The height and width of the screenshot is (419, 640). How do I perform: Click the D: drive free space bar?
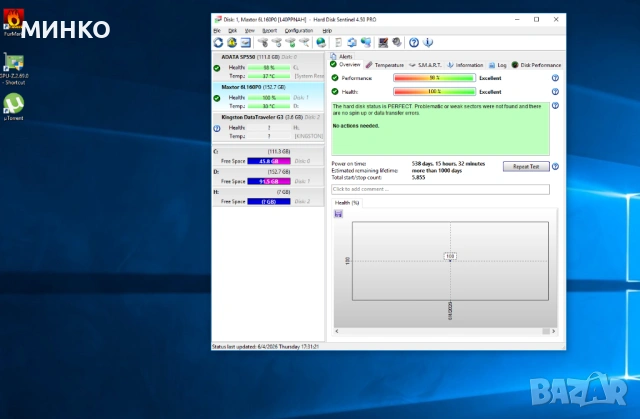[269, 182]
